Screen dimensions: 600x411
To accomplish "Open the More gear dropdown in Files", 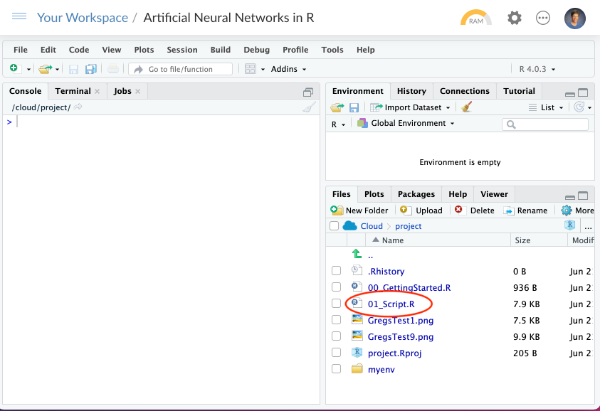I will pos(577,210).
